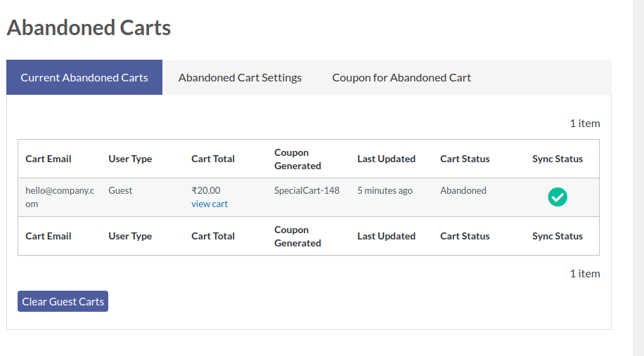
Task: Click the Clear Guest Carts button
Action: coord(63,301)
